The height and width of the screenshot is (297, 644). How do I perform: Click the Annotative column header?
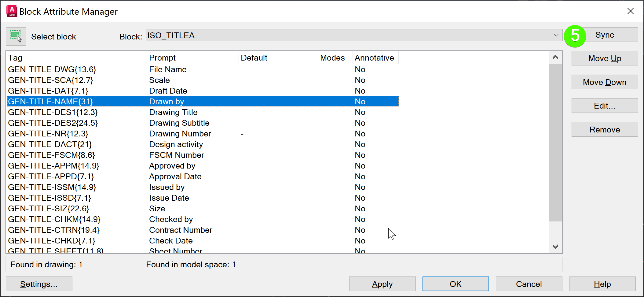[375, 58]
